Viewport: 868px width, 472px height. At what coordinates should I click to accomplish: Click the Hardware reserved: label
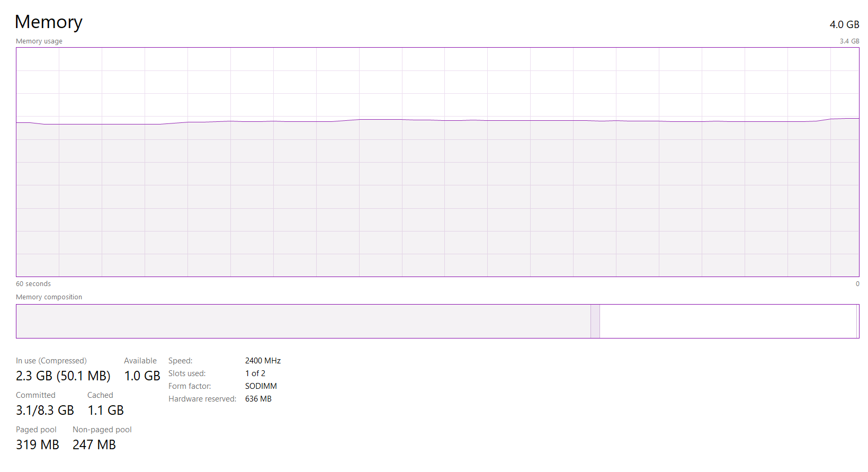202,399
